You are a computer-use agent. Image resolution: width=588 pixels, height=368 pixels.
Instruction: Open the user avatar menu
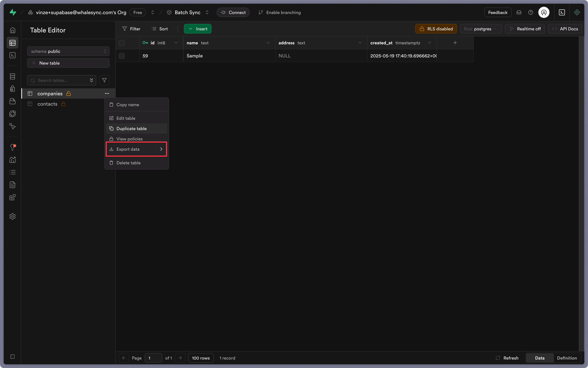544,12
